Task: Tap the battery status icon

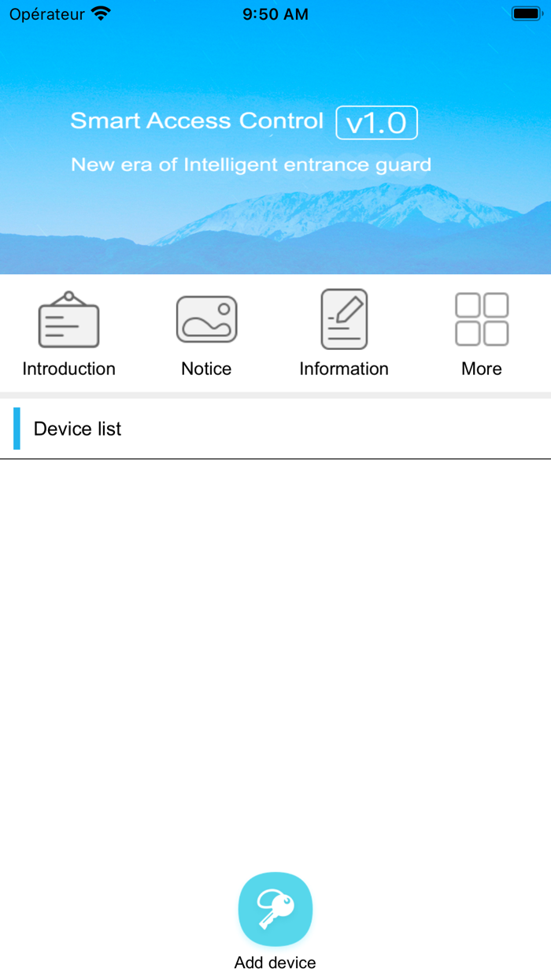Action: pos(526,13)
